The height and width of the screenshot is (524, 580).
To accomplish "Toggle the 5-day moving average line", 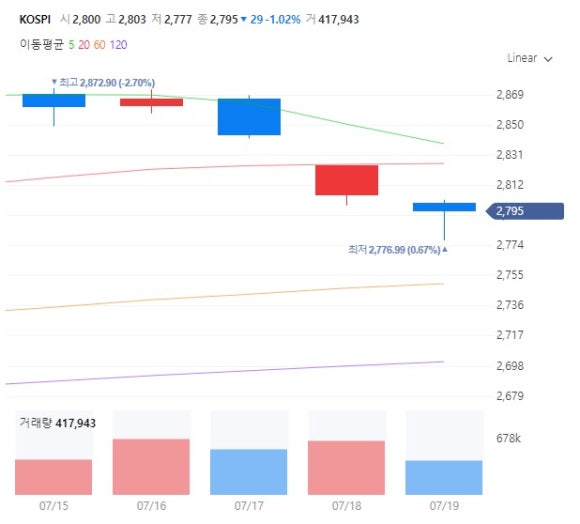I will point(71,45).
